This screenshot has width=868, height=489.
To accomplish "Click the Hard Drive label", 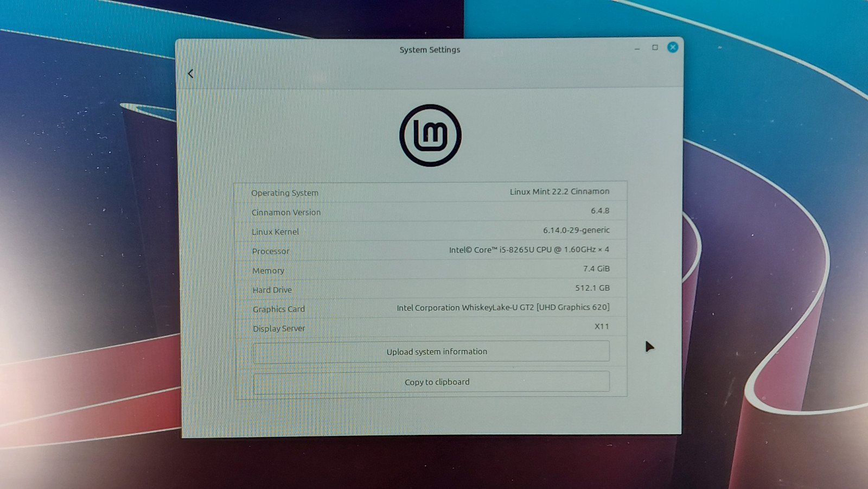I will 272,290.
